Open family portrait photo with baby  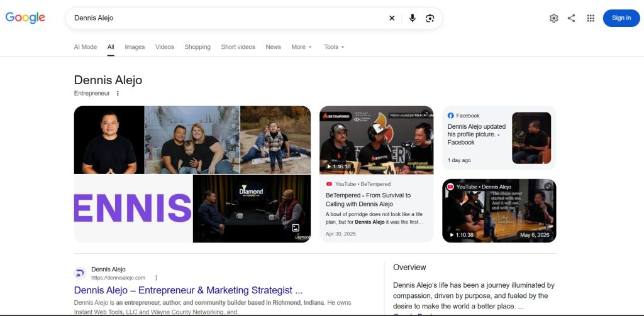pos(192,140)
